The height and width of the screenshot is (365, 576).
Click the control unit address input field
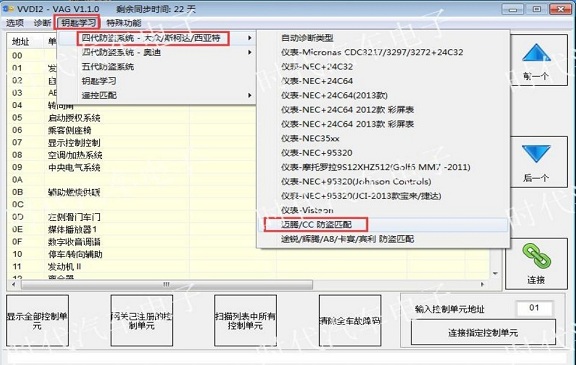coord(534,308)
